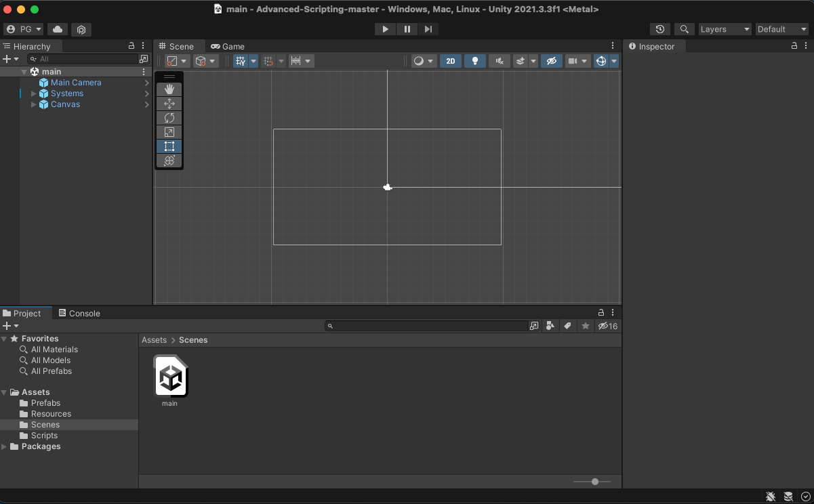Open draw mode shading dropdown

(x=424, y=61)
